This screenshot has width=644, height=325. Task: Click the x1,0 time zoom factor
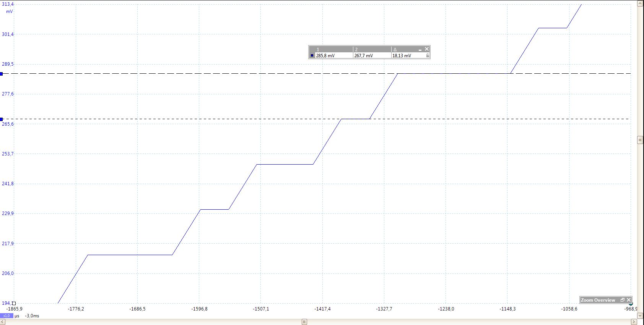(x=7, y=316)
